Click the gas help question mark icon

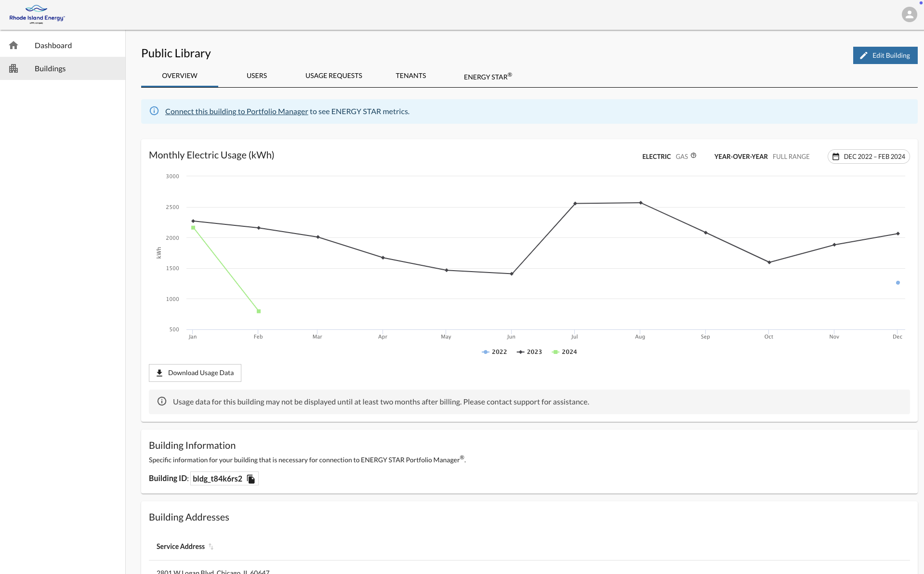[693, 156]
